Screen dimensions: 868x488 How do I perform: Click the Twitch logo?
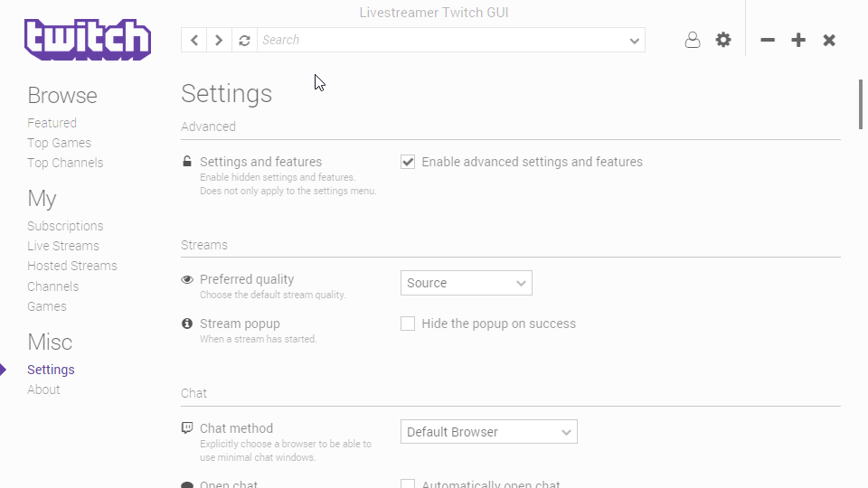88,40
